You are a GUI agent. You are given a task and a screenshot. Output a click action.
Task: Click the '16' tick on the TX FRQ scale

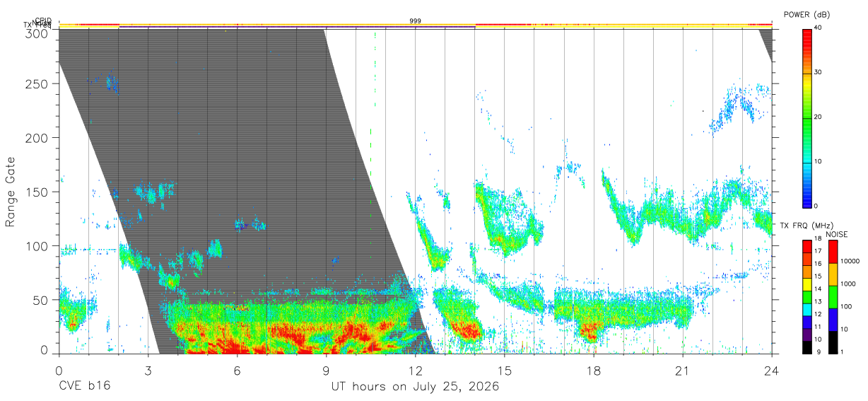818,264
